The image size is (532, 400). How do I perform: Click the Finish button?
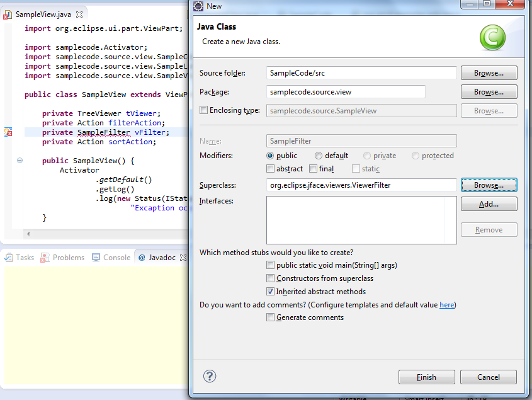(426, 377)
